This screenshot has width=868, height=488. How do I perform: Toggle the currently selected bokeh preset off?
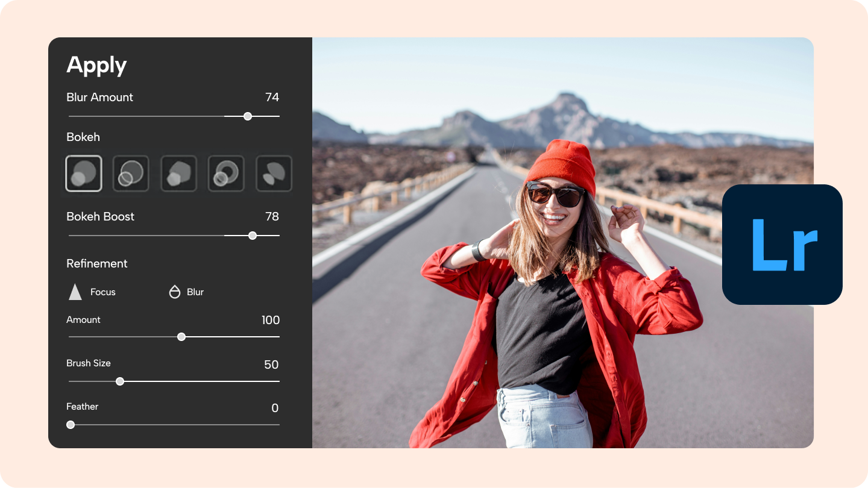(x=84, y=174)
